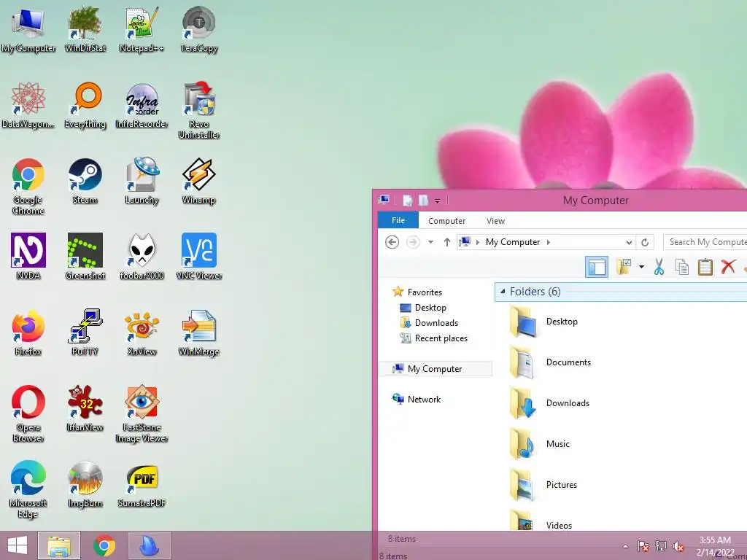Select My Computer in the navigation pane
This screenshot has height=560, width=747.
[435, 369]
